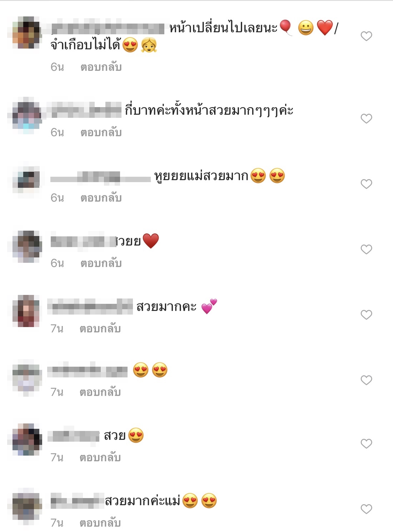Viewport: 393px width, 532px height.
Task: Tap ตอบกลับ under short 'สวย' comment
Action: 100,457
